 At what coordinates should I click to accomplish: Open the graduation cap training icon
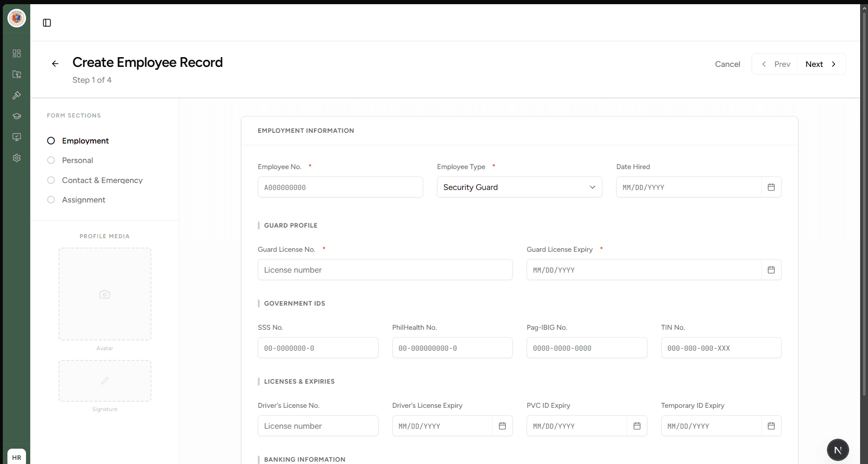pos(17,116)
